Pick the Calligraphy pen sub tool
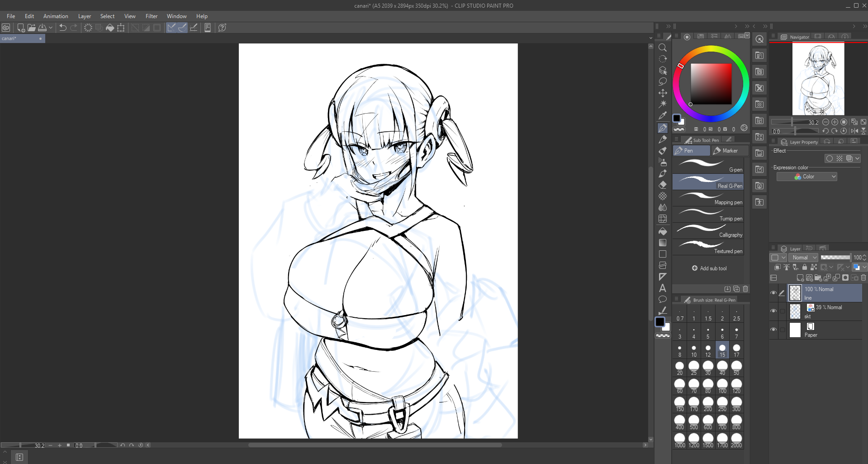Screen dimensions: 868x464 708,230
